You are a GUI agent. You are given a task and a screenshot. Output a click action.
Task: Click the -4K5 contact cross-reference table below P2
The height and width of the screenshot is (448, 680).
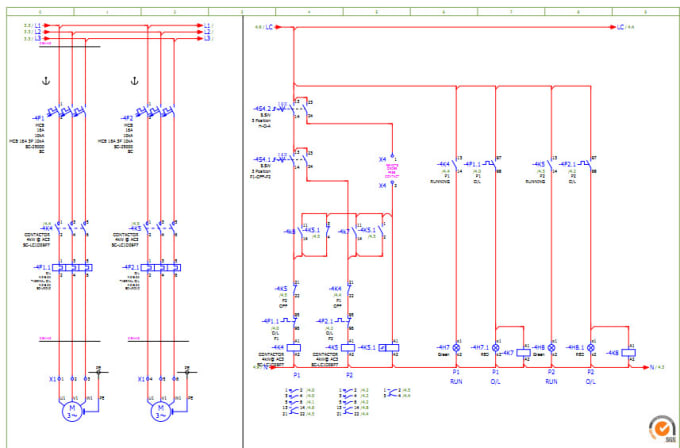(x=353, y=402)
